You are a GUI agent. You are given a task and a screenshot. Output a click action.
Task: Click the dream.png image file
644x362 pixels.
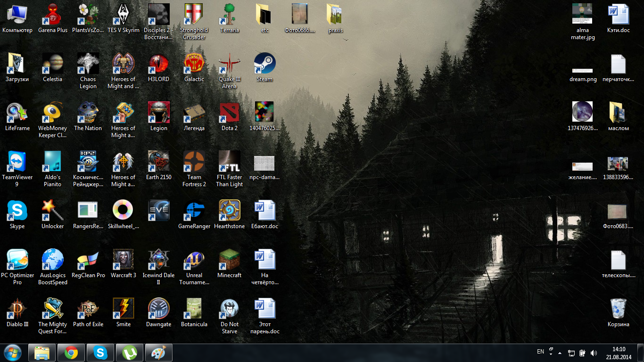[583, 74]
